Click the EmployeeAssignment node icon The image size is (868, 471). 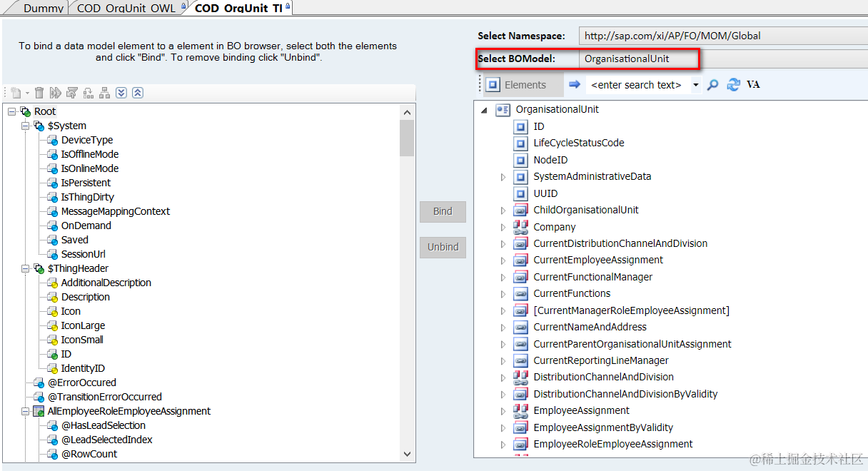click(x=521, y=410)
